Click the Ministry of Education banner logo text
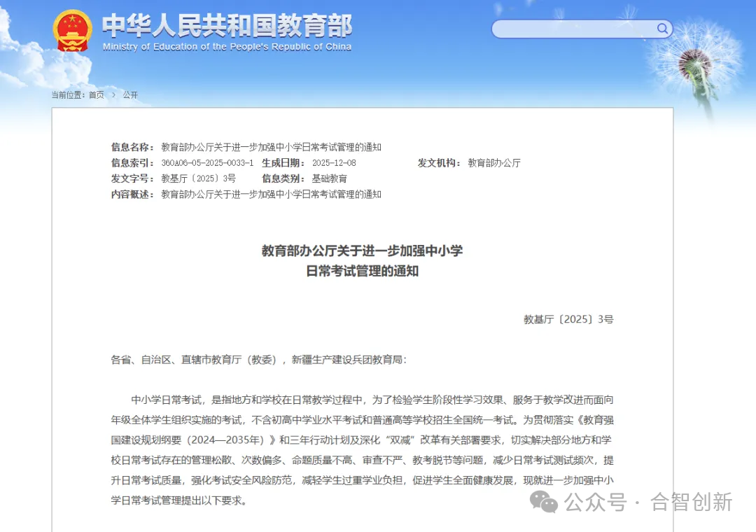This screenshot has width=756, height=532. click(x=227, y=27)
